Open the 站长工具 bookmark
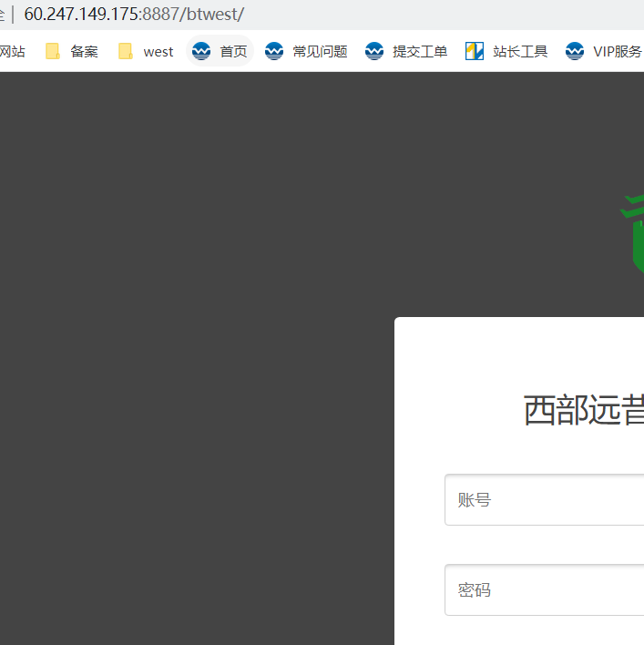The width and height of the screenshot is (644, 645). pos(506,51)
